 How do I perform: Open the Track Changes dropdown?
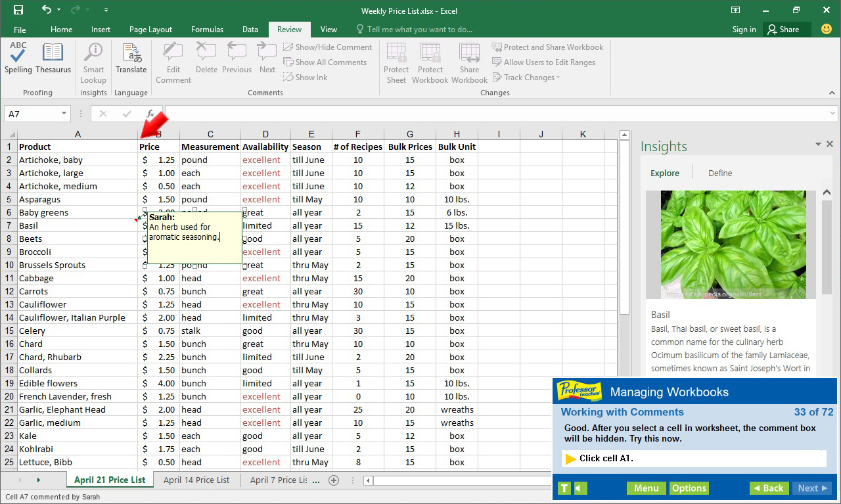pyautogui.click(x=526, y=77)
